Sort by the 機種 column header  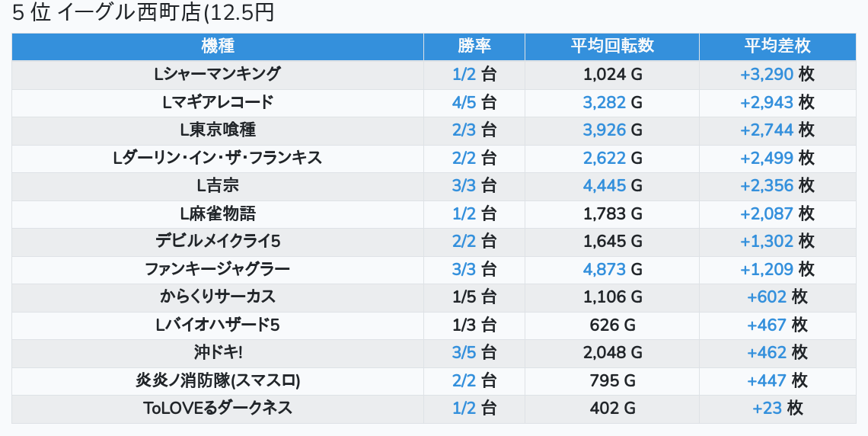tap(218, 46)
